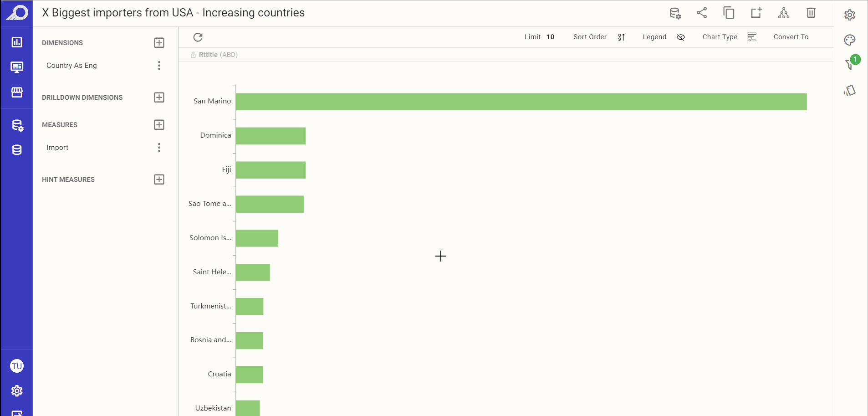This screenshot has height=416, width=868.
Task: Open the settings gear in the left sidebar
Action: pyautogui.click(x=17, y=391)
